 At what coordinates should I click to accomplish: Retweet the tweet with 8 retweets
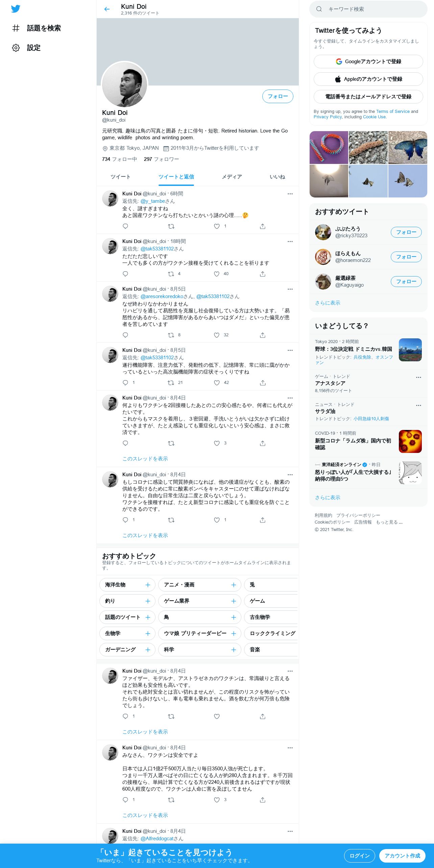click(171, 335)
